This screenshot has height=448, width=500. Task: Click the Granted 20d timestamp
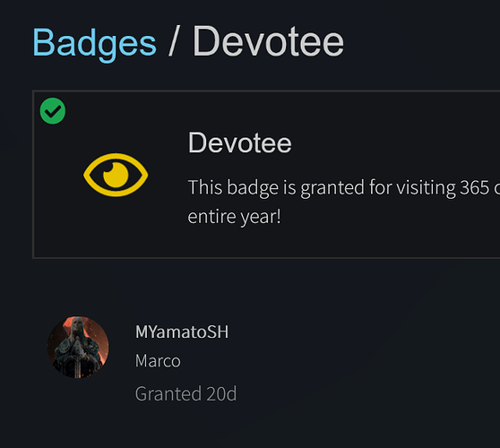(185, 393)
